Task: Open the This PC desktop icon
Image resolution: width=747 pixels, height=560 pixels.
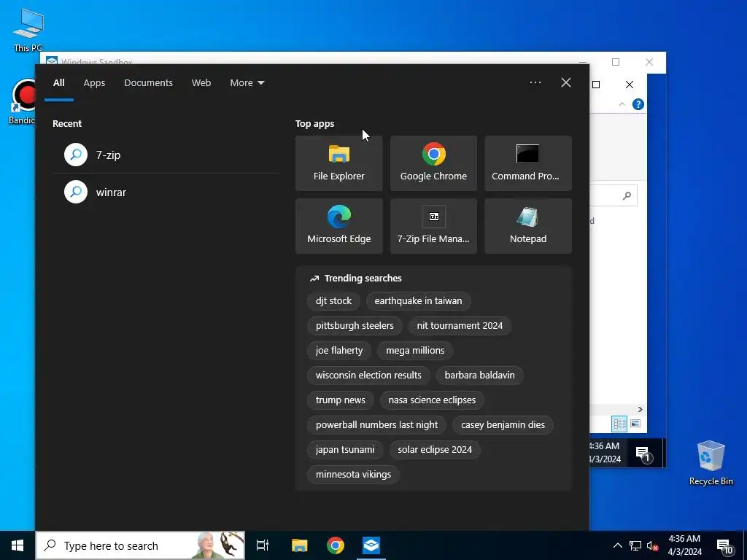Action: click(28, 29)
